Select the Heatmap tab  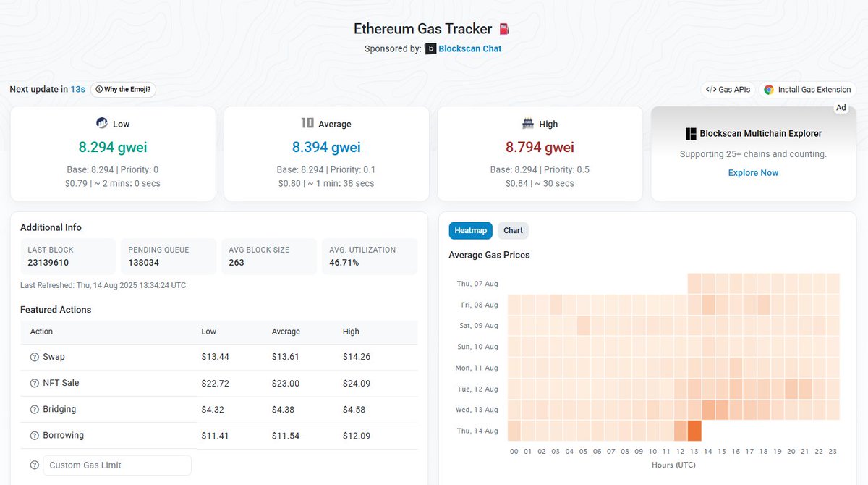point(470,230)
